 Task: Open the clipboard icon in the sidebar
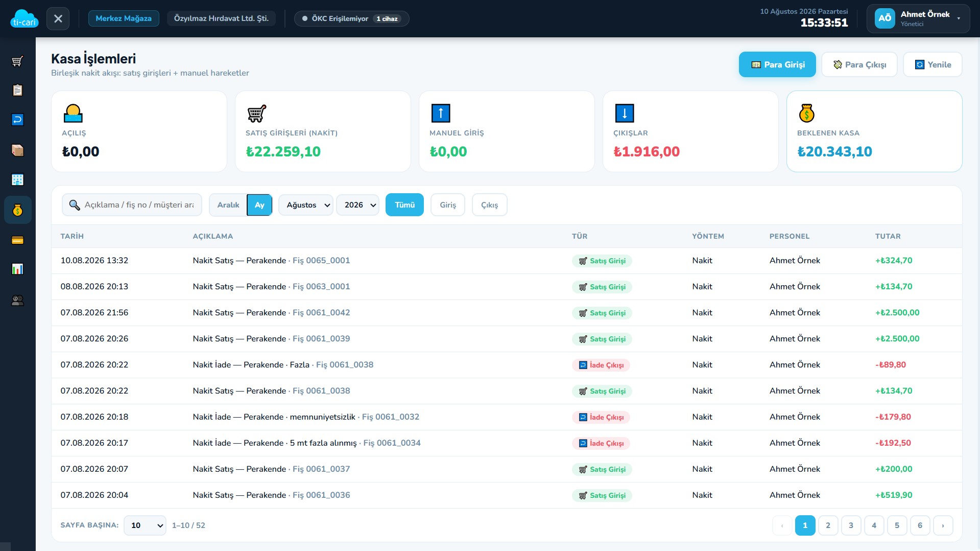pyautogui.click(x=17, y=90)
